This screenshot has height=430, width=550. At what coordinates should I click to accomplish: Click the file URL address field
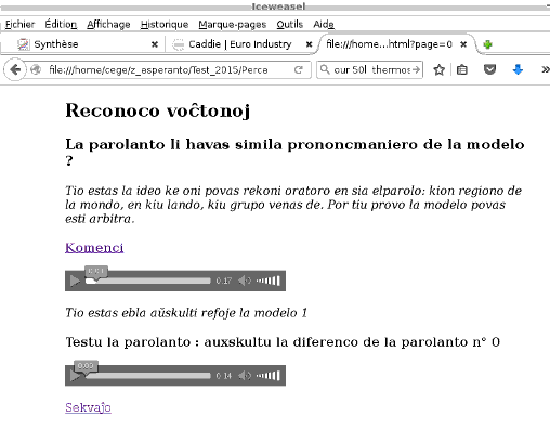[x=170, y=70]
